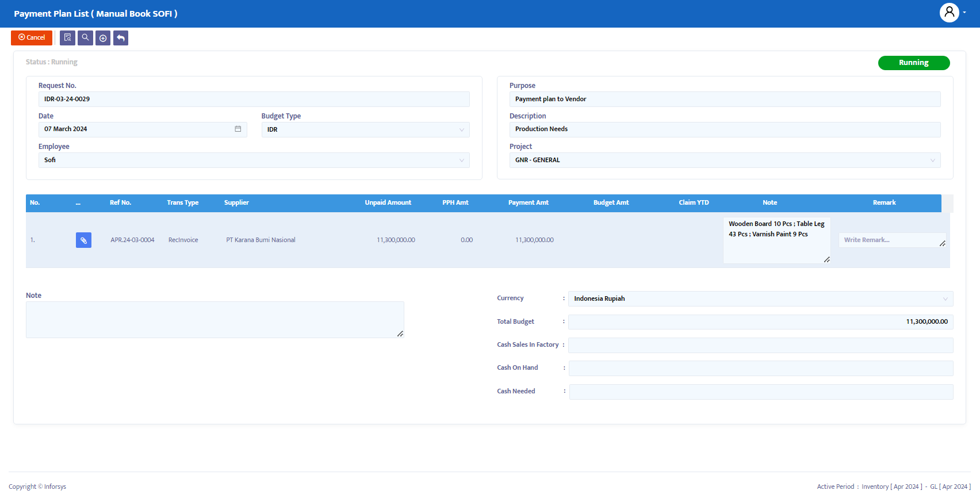980x494 pixels.
Task: Open the calendar icon in Date field
Action: point(238,129)
